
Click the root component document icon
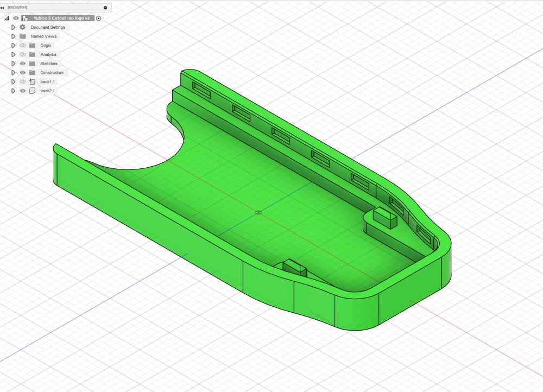[x=26, y=18]
